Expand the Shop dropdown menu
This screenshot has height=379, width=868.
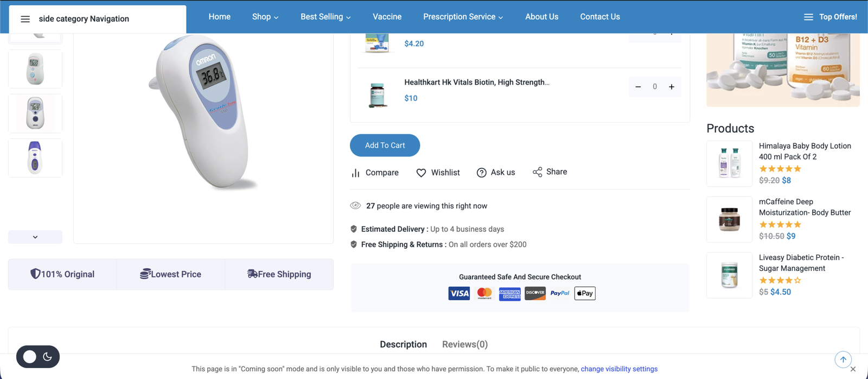point(265,17)
